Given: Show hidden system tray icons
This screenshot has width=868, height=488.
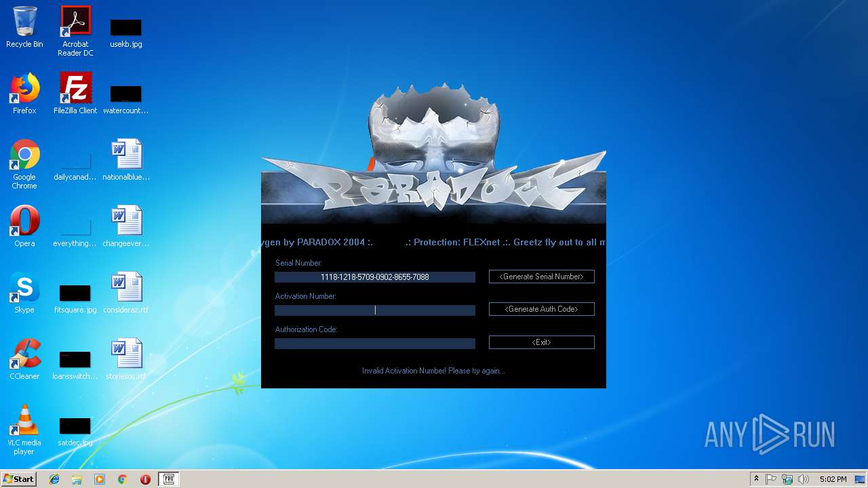Looking at the screenshot, I should [756, 479].
